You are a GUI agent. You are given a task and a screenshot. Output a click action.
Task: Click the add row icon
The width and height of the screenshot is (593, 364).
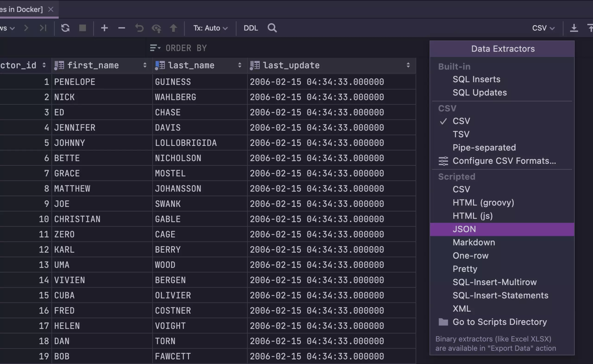pyautogui.click(x=104, y=28)
